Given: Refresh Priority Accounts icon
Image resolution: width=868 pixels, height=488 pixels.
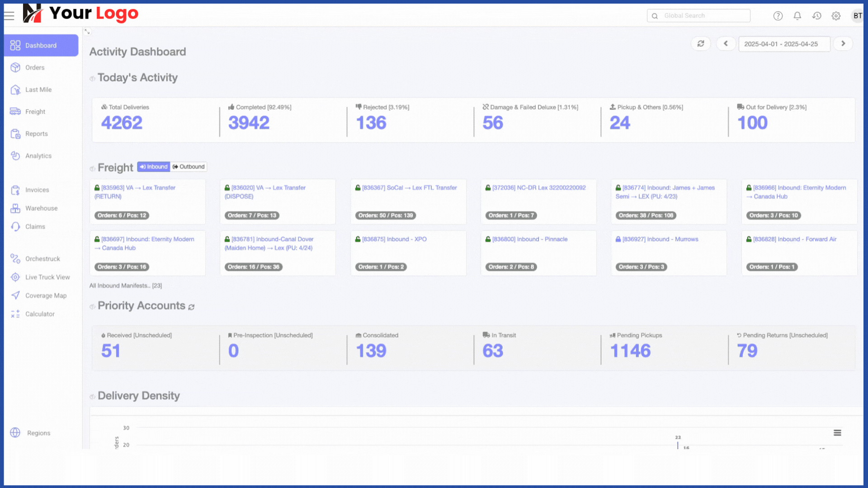Looking at the screenshot, I should pos(191,307).
